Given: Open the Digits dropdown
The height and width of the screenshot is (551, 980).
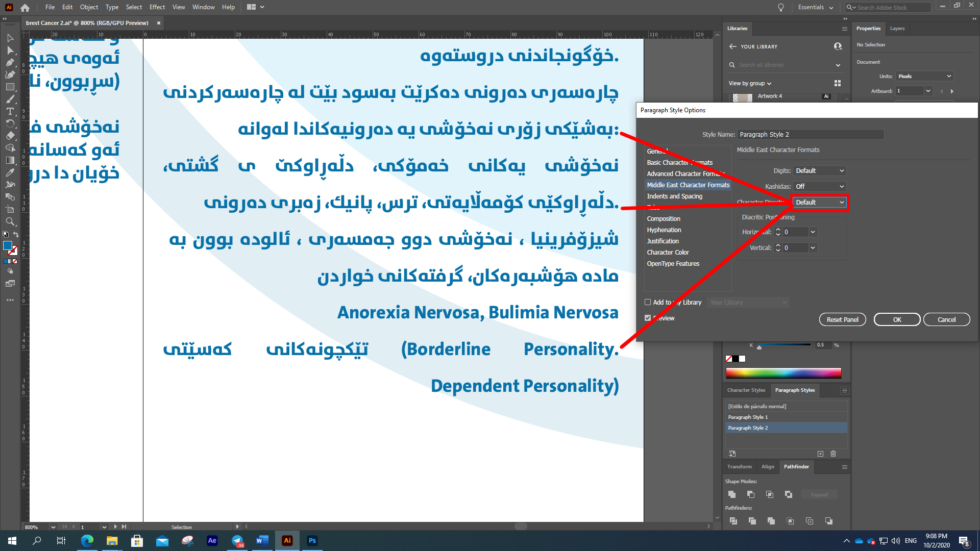Looking at the screenshot, I should pyautogui.click(x=820, y=170).
